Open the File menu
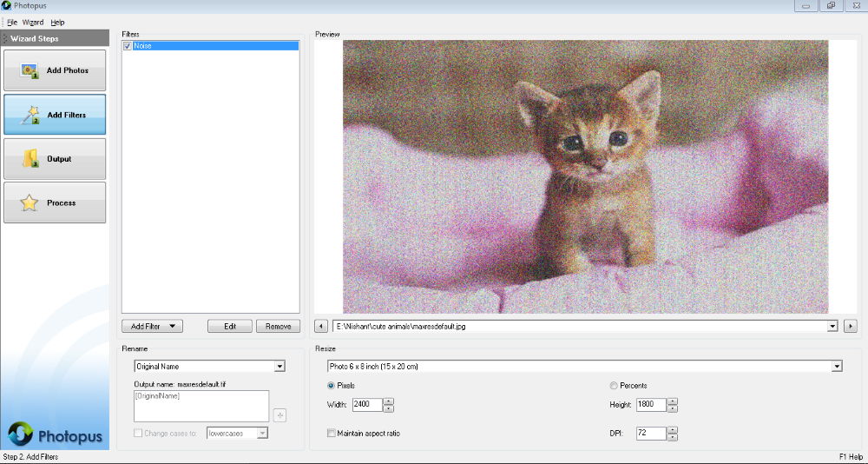 coord(12,23)
